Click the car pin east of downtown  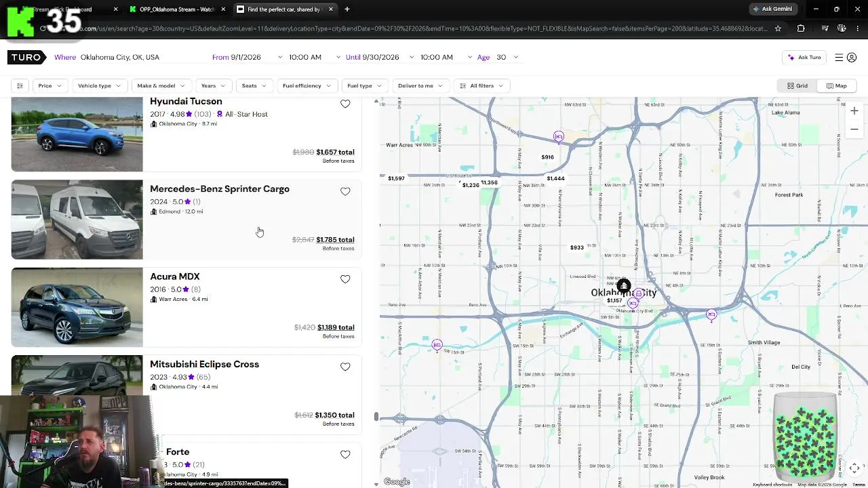[x=711, y=314]
